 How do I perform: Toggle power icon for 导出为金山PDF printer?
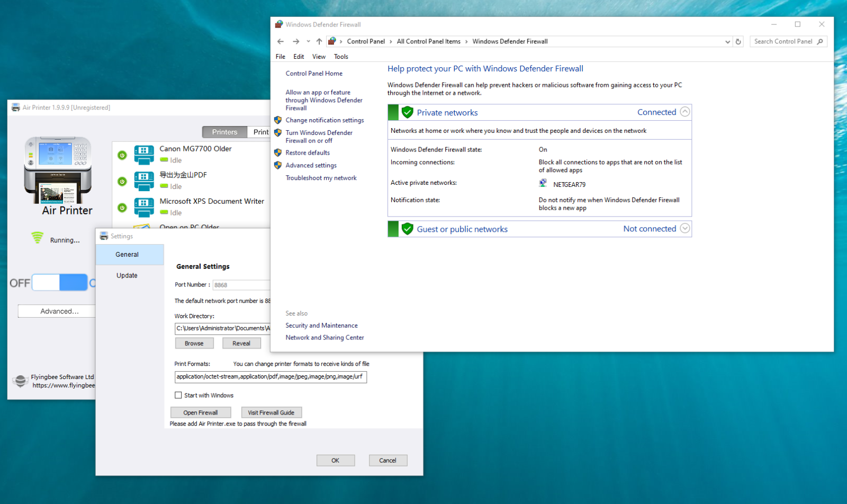(122, 182)
